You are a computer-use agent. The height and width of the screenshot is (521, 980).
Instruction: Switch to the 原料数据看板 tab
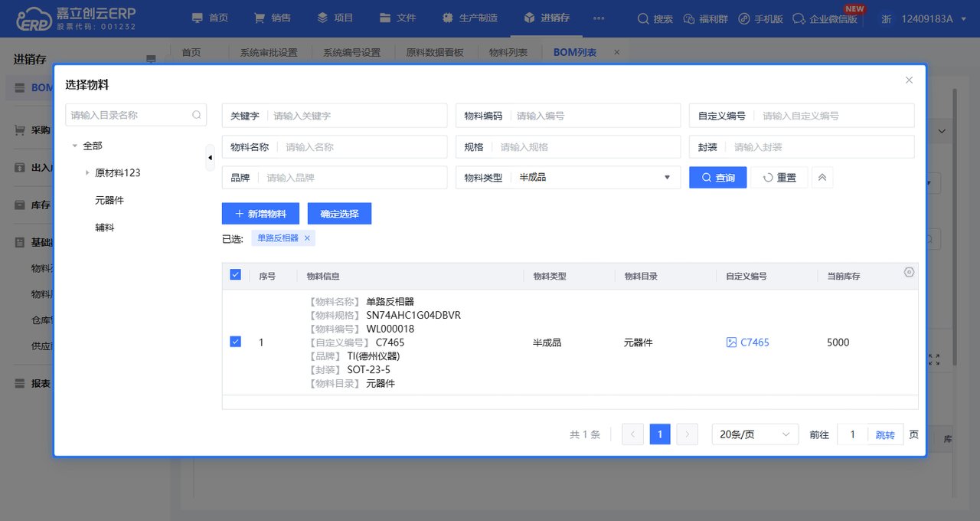click(x=435, y=52)
